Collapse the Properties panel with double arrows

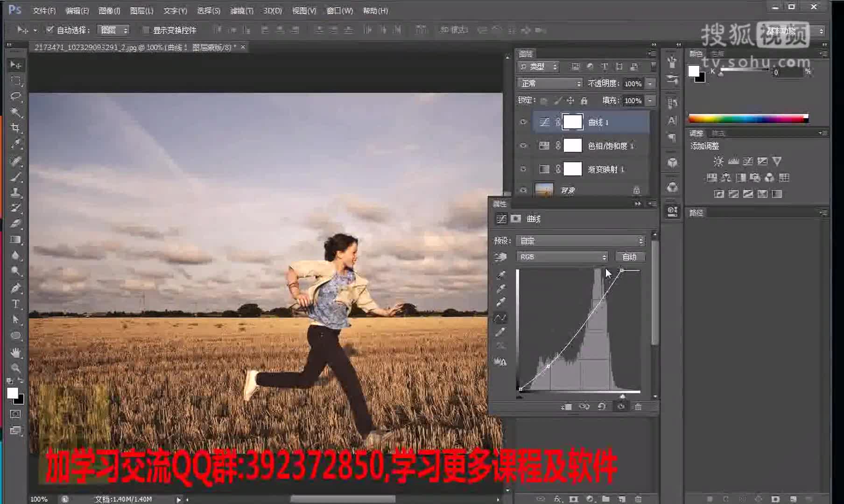(638, 204)
